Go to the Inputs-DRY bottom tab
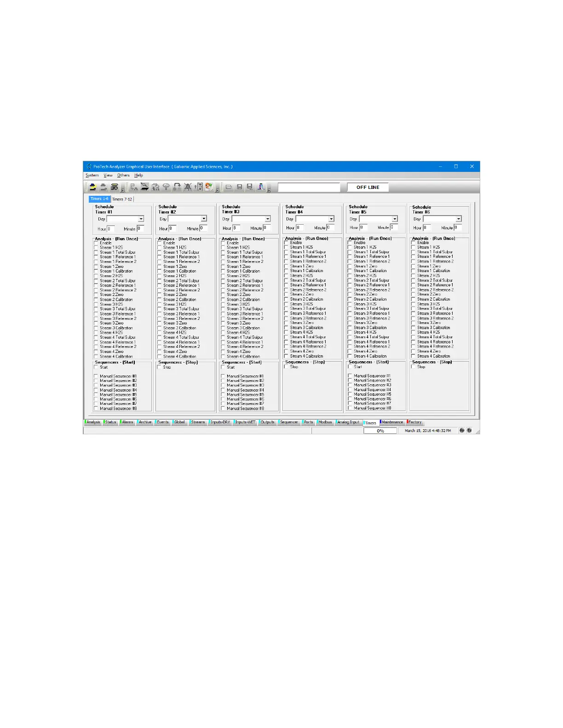Viewport: 563px width, 728px height. click(x=220, y=422)
